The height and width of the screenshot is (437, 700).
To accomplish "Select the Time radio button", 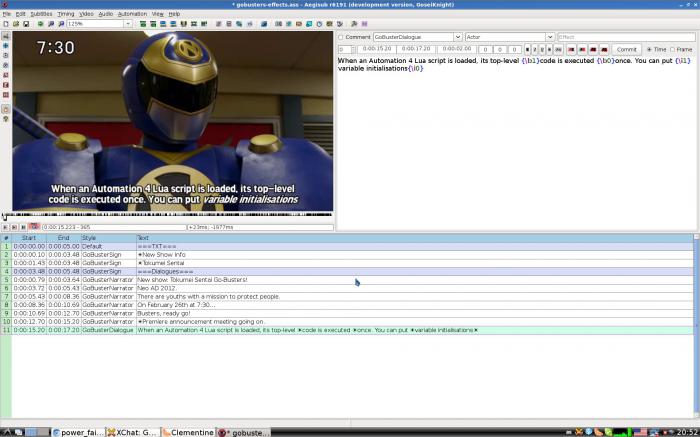I will click(x=649, y=49).
